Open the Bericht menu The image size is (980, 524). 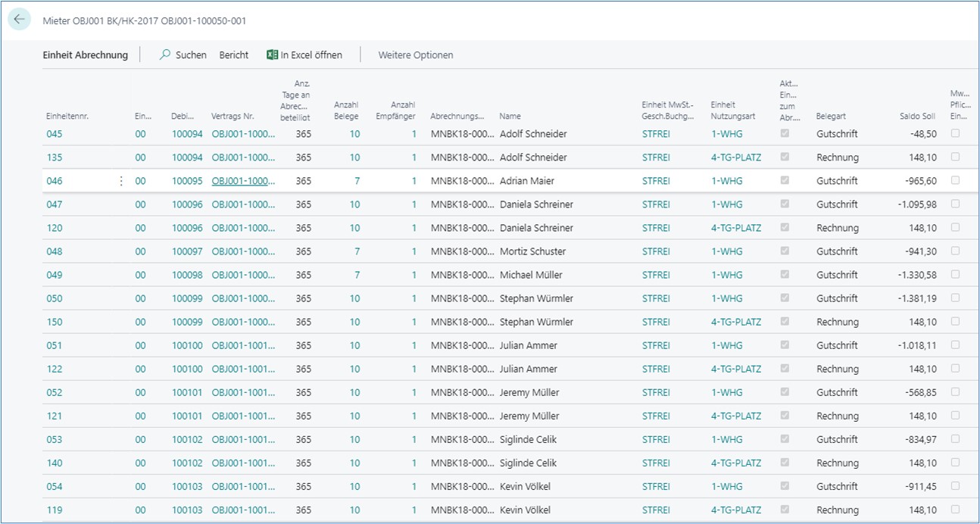(234, 55)
